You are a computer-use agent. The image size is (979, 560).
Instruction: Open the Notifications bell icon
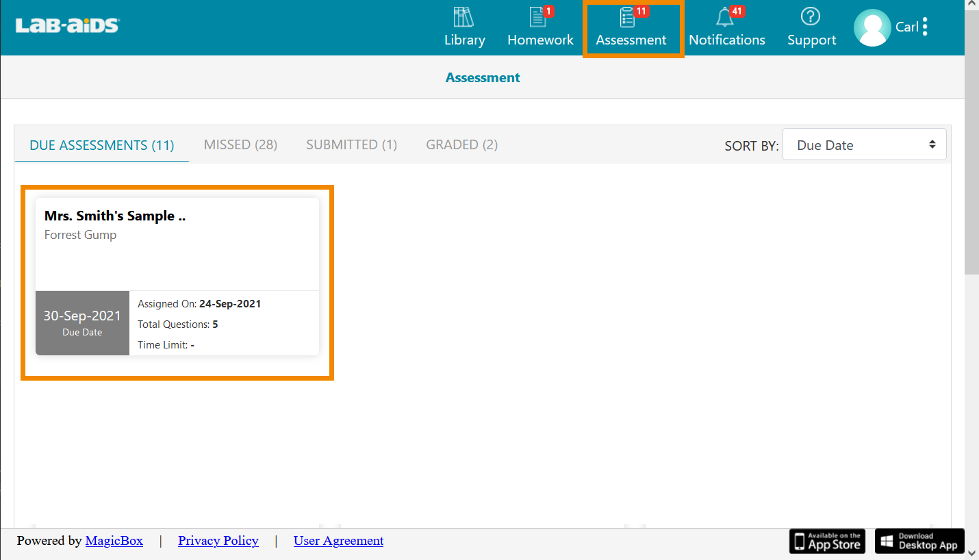pyautogui.click(x=724, y=17)
